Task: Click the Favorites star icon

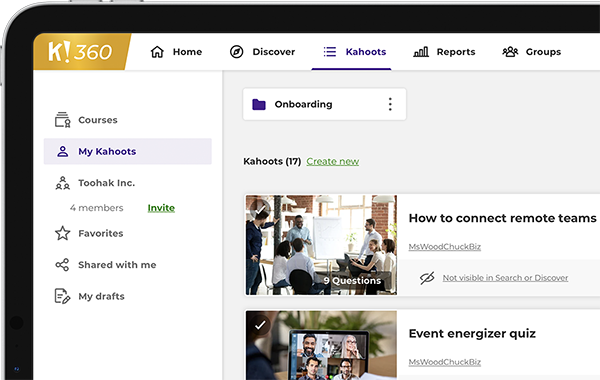Action: (62, 233)
